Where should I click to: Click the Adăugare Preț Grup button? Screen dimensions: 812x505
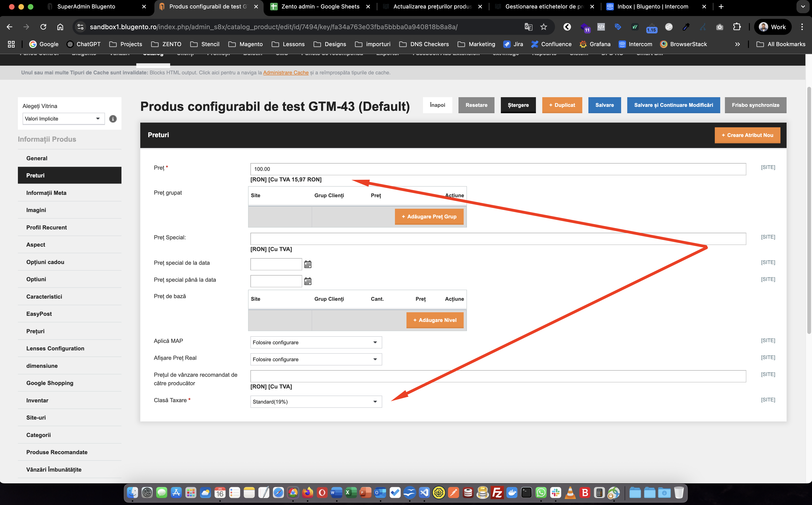click(x=429, y=217)
